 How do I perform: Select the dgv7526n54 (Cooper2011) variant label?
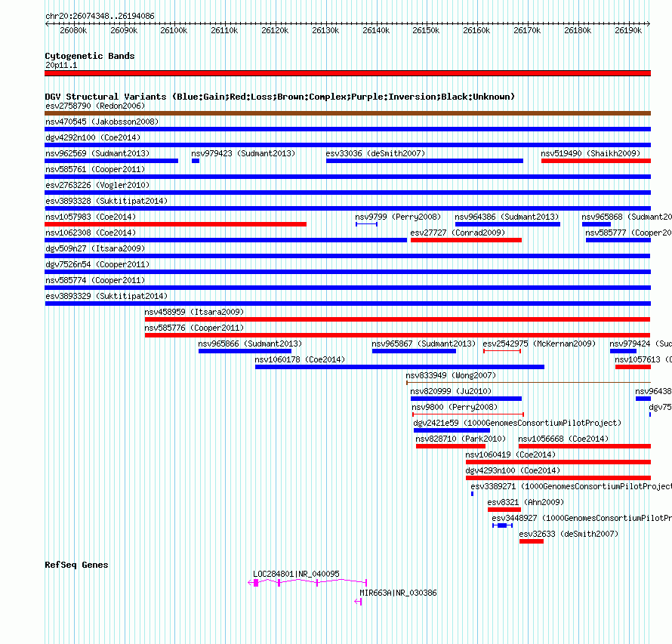[x=97, y=264]
